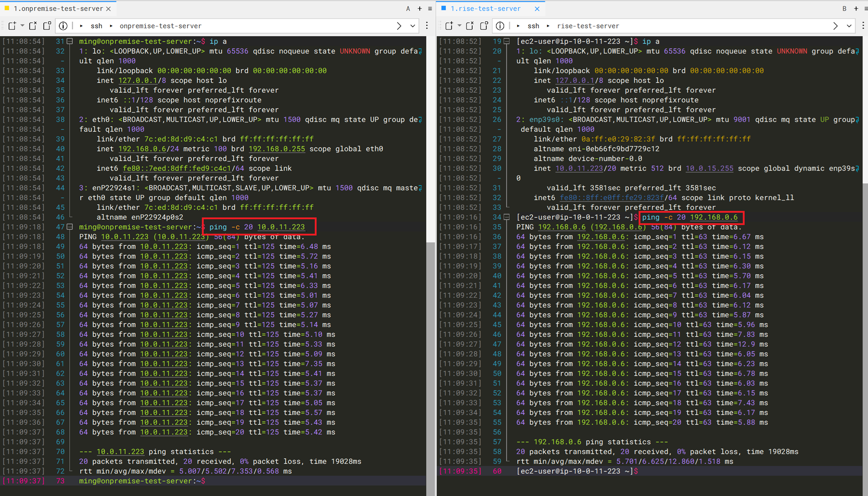
Task: Click disconnect session icon in onpremise-test-server toolbar
Action: 33,26
